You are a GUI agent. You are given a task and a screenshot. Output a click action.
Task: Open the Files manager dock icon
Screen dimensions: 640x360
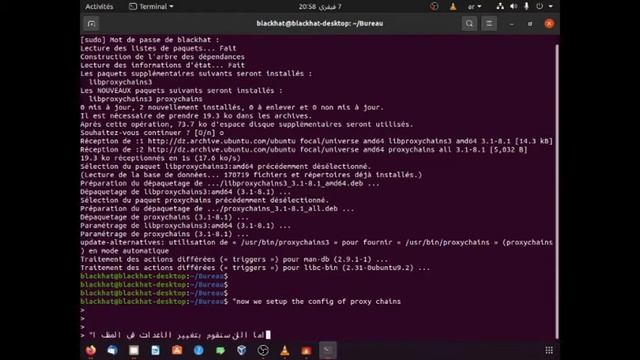click(134, 350)
